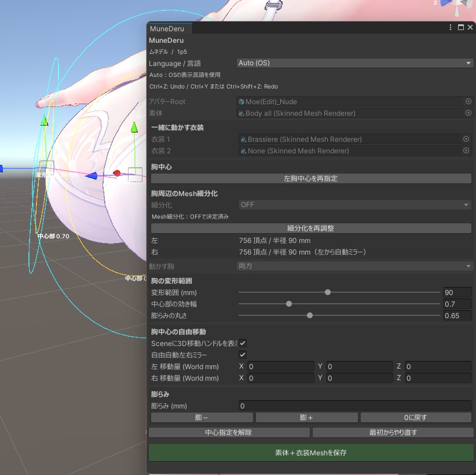Click the 中心部の効き幅 slider handle
Screen dimensions: 476x475
pos(289,304)
